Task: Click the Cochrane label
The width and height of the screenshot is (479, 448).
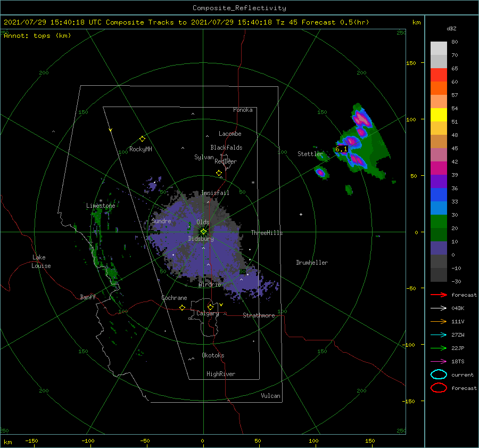Action: 174,298
